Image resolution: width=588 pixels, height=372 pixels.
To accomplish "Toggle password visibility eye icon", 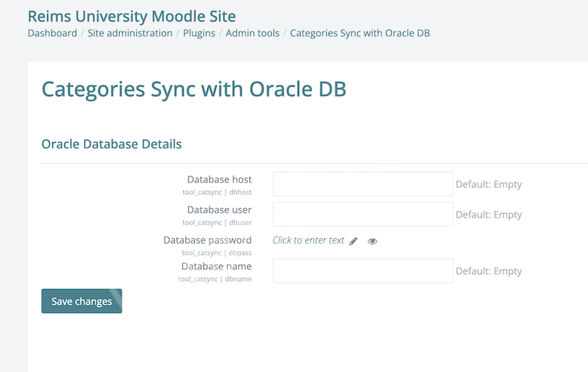I will click(x=373, y=241).
